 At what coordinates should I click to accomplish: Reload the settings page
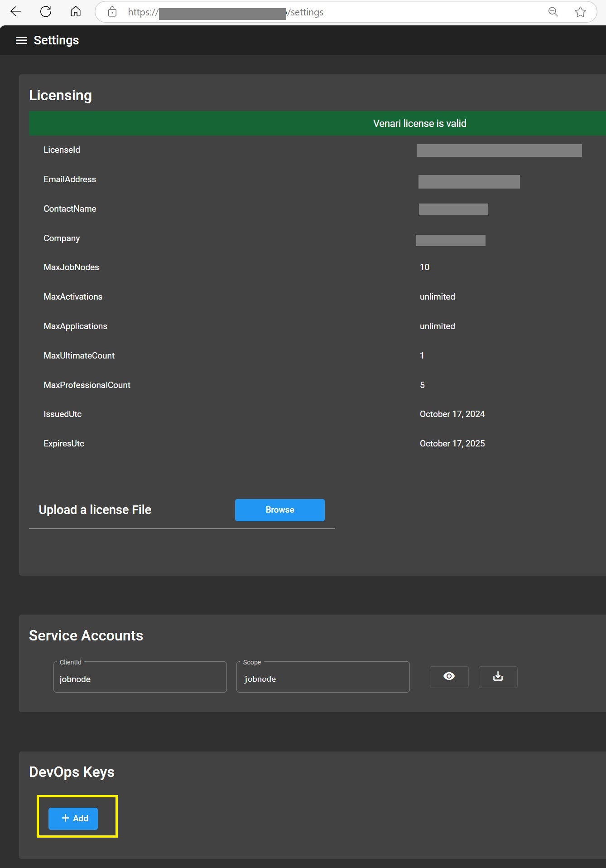point(46,12)
